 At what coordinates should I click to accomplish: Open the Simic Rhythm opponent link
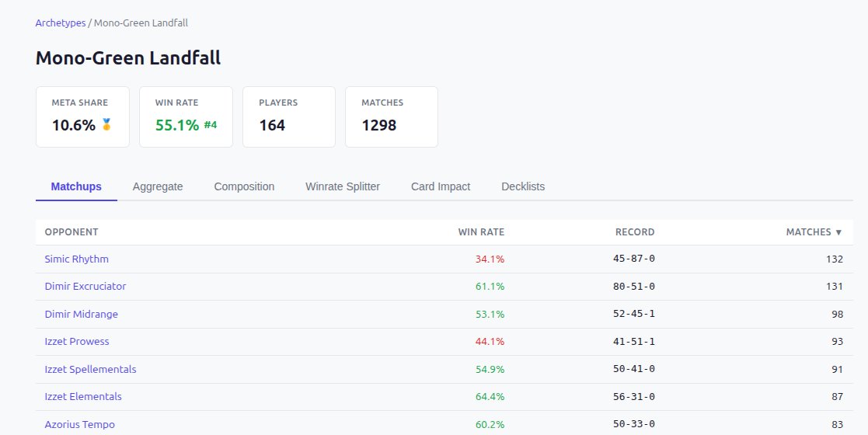pyautogui.click(x=76, y=259)
